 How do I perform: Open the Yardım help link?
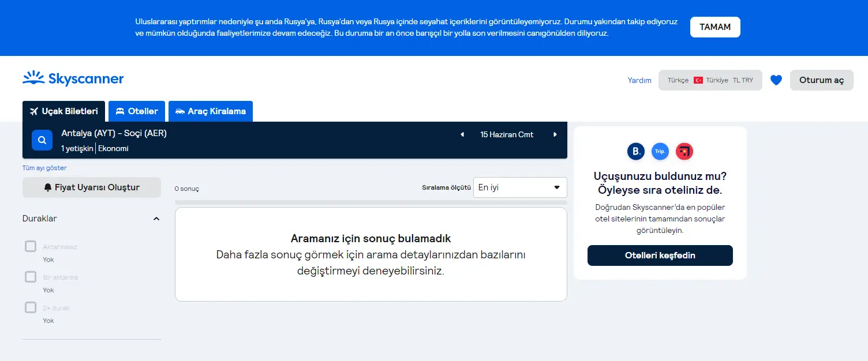point(639,80)
